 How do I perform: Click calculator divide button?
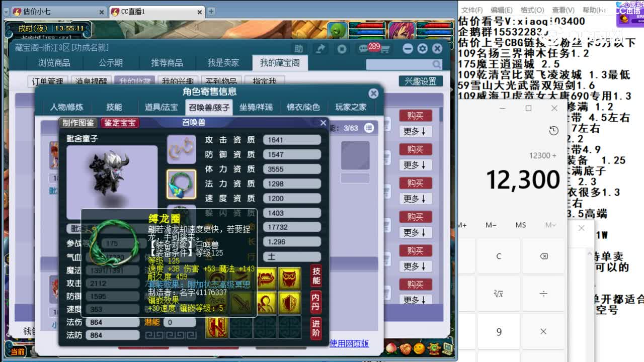[543, 294]
